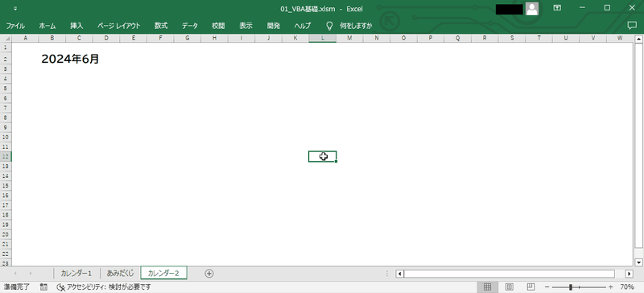Viewport: 644px width, 293px height.
Task: Click the zoom in plus button
Action: click(611, 287)
